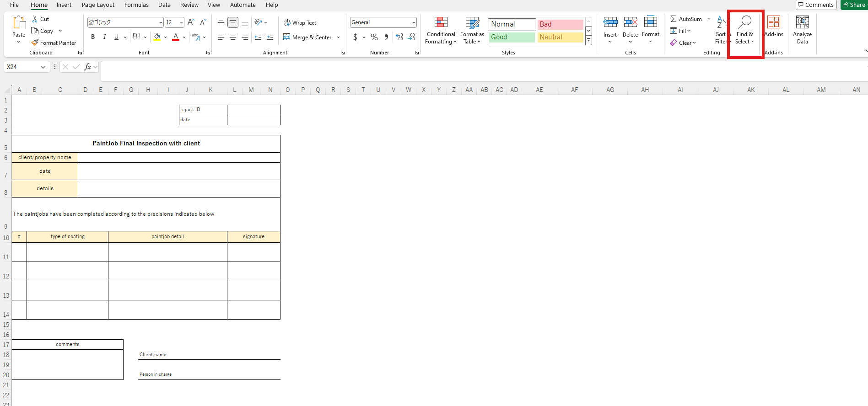Click the Merge & Center icon
Viewport: 868px width, 406px height.
287,37
